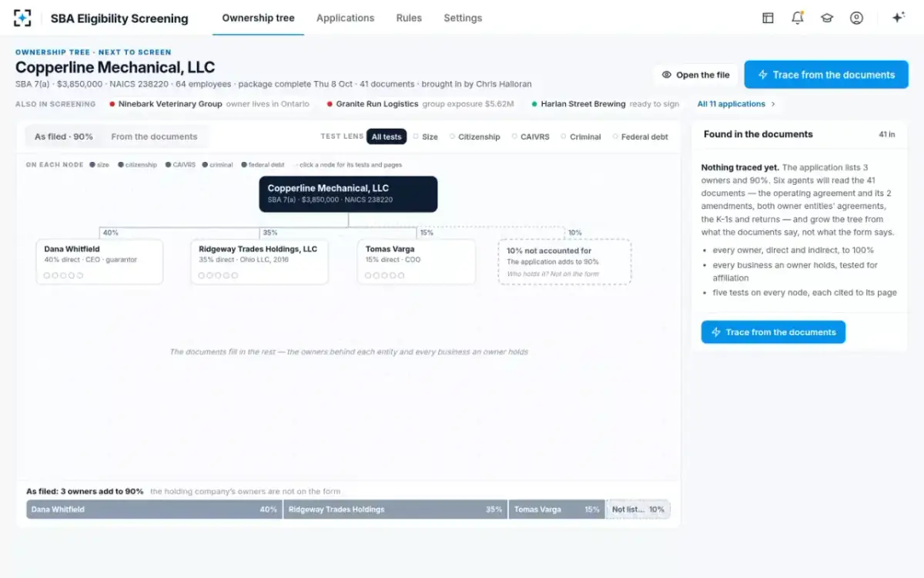Open the Granite Run Logistics application
Viewport: 924px width, 578px height.
tap(420, 104)
